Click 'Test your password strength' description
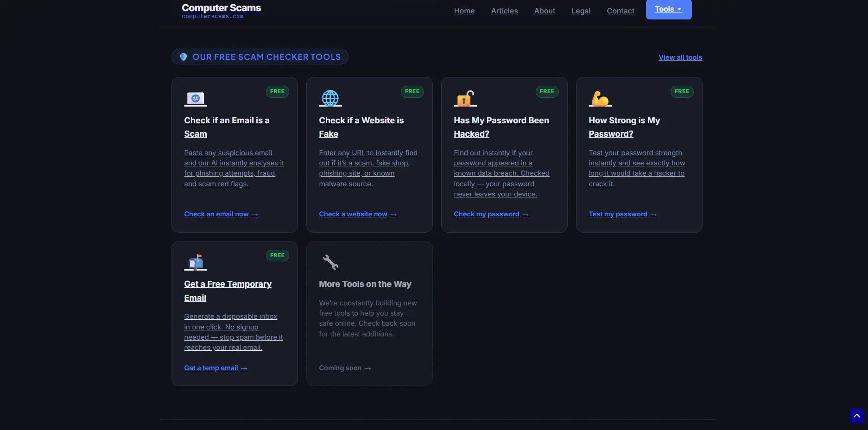868x430 pixels. click(637, 168)
